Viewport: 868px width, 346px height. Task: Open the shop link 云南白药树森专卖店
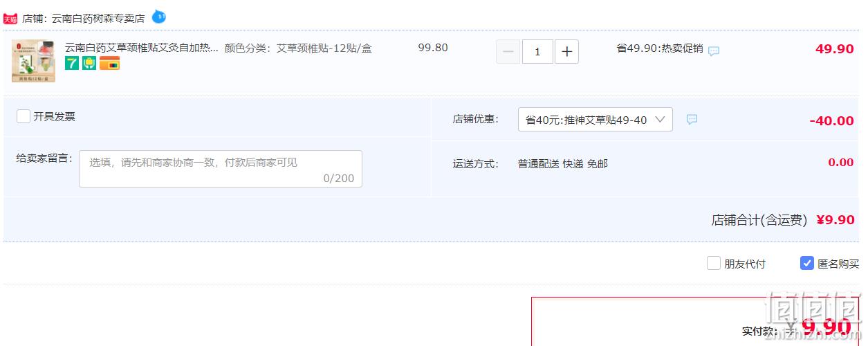click(98, 19)
